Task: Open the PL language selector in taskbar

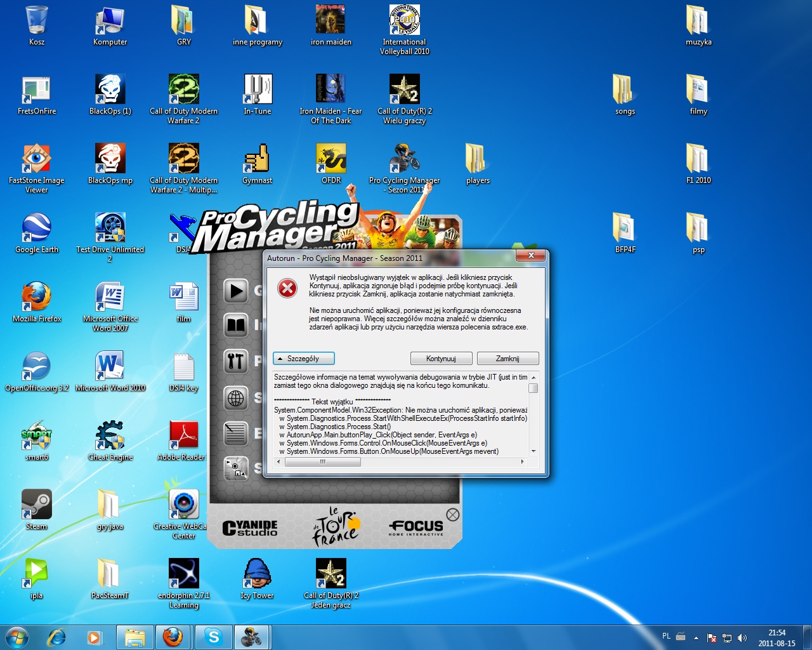Action: 666,636
